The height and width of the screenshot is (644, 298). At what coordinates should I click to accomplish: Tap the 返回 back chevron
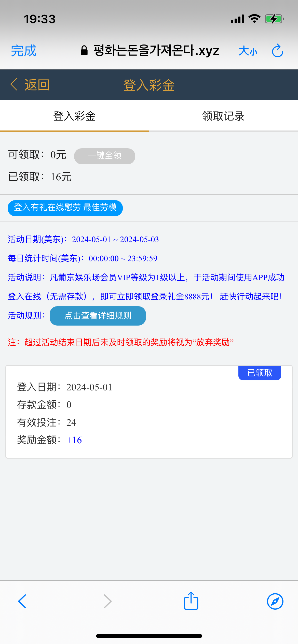click(14, 84)
